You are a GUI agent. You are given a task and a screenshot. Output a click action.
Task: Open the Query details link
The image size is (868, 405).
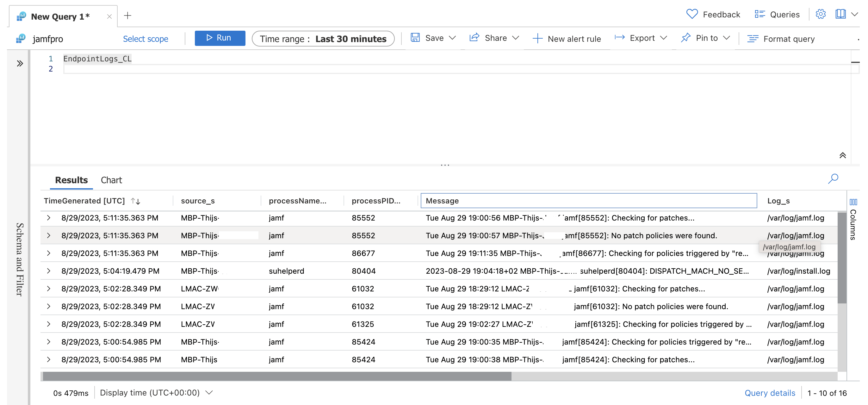pyautogui.click(x=770, y=393)
